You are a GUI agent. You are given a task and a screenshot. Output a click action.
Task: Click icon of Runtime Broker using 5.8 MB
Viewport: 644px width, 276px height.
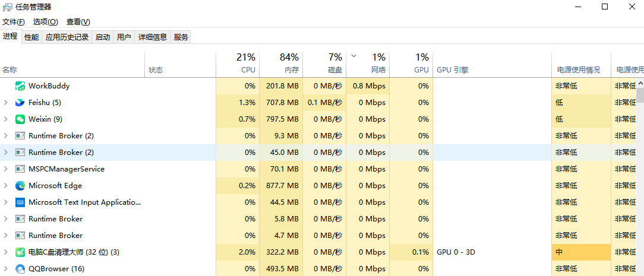pos(20,219)
